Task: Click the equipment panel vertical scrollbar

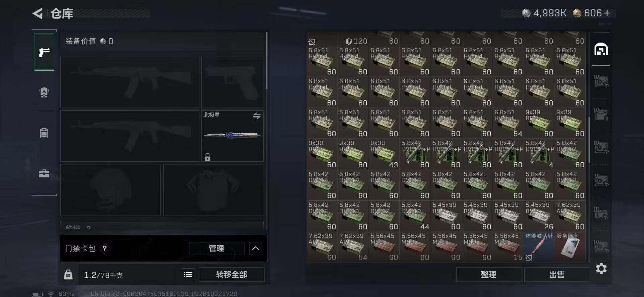Action: [x=267, y=60]
